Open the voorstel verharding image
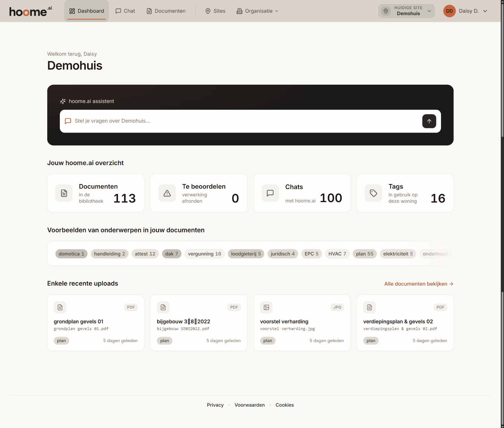This screenshot has width=504, height=428. pos(302,323)
